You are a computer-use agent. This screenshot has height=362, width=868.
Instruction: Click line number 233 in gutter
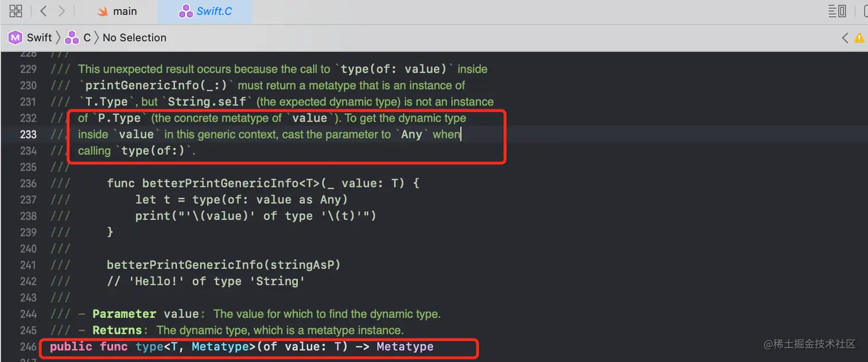(28, 134)
